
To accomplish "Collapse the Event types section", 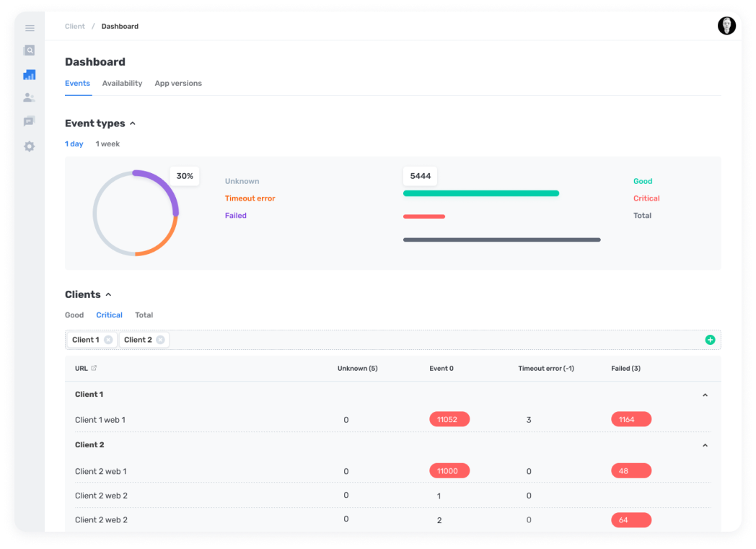I will click(x=133, y=123).
